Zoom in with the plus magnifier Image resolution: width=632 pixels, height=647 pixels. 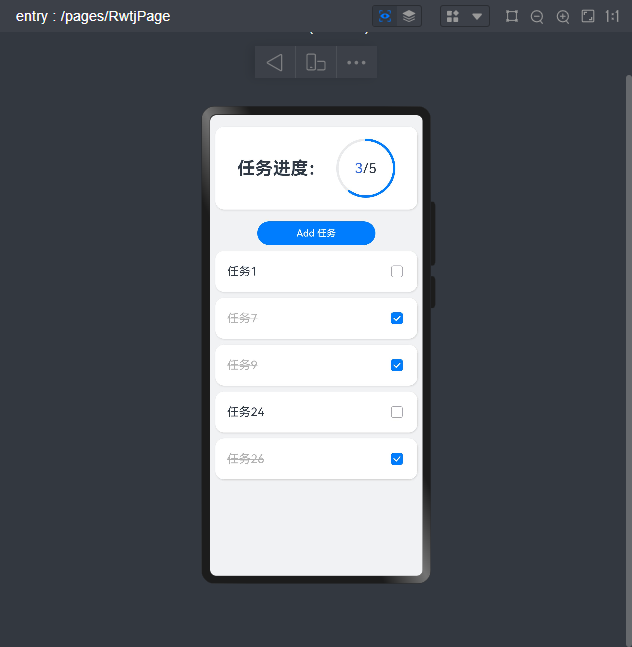click(563, 17)
